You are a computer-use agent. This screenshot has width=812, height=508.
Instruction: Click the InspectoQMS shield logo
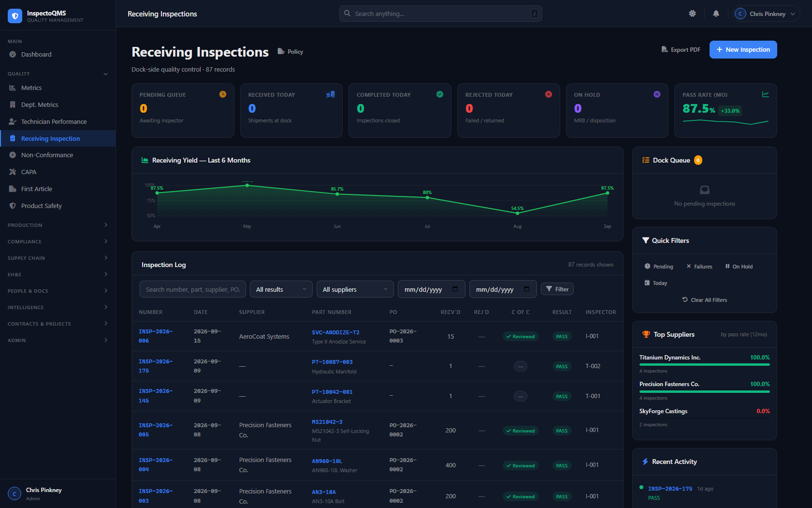pos(15,16)
